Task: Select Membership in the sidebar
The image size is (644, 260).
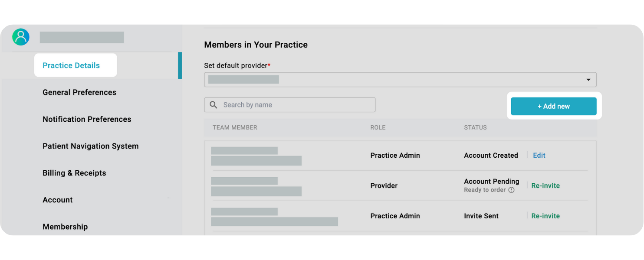Action: click(x=65, y=227)
